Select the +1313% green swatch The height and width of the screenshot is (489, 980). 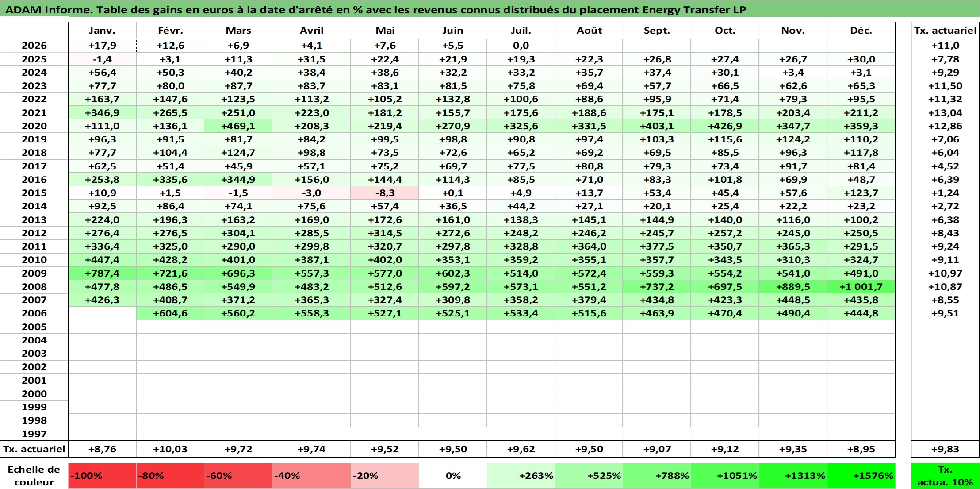pyautogui.click(x=793, y=476)
